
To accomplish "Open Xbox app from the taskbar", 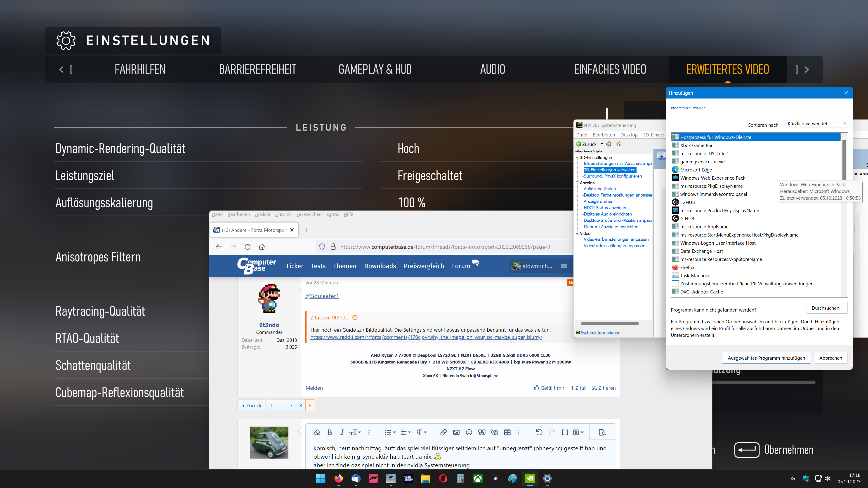I will (478, 479).
